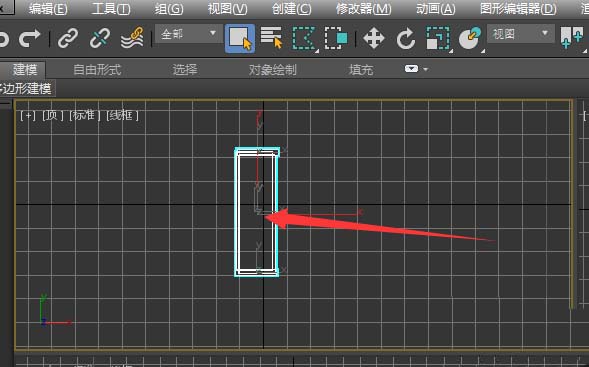Click the Use Pivot Point Center icon
Screen dimensions: 589x367
click(x=572, y=38)
